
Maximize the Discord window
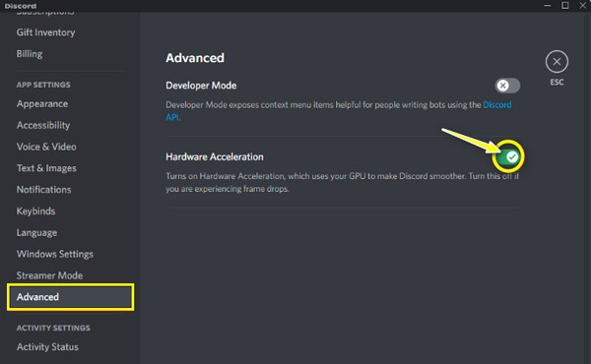(565, 5)
